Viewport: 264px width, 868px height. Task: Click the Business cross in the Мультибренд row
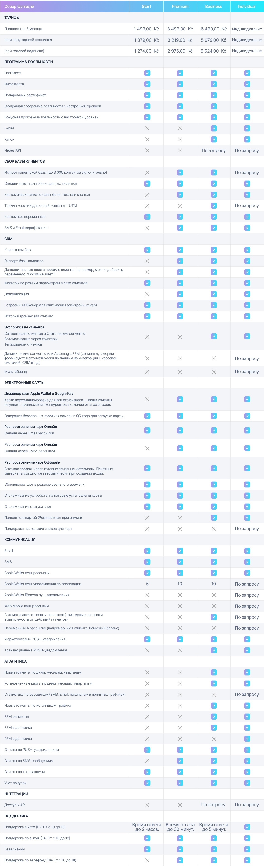click(x=214, y=372)
